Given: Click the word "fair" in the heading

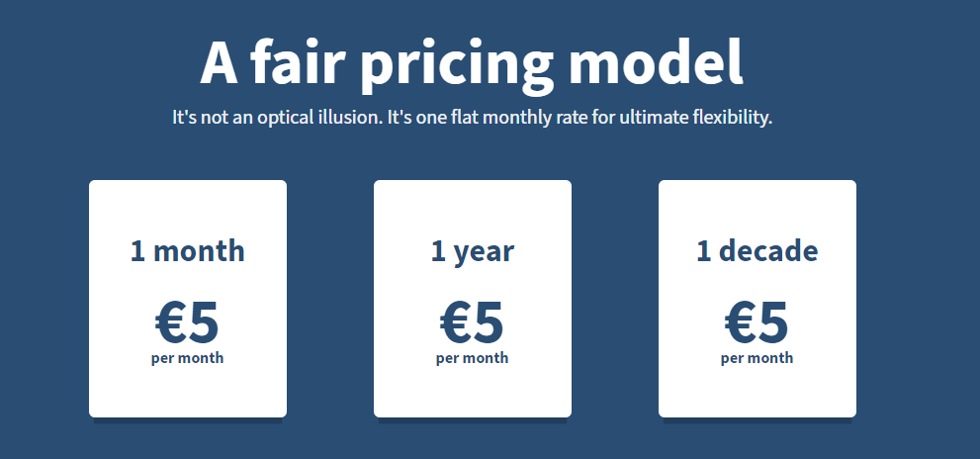Looking at the screenshot, I should tap(292, 63).
